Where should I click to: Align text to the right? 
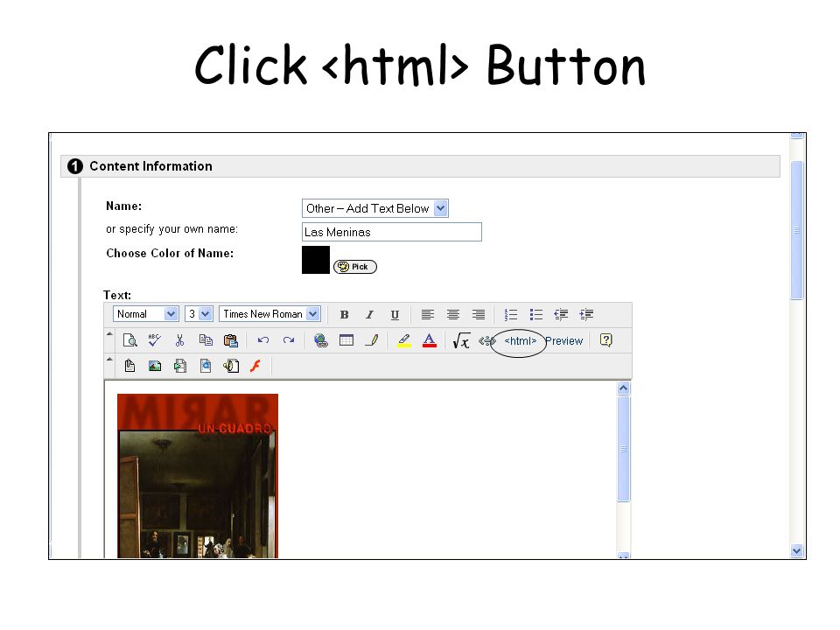tap(479, 314)
